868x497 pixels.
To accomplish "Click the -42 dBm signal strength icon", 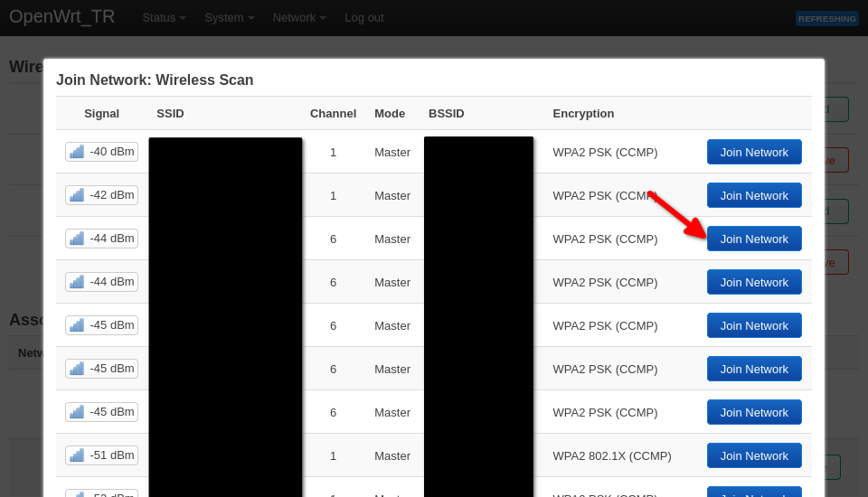I will [77, 195].
